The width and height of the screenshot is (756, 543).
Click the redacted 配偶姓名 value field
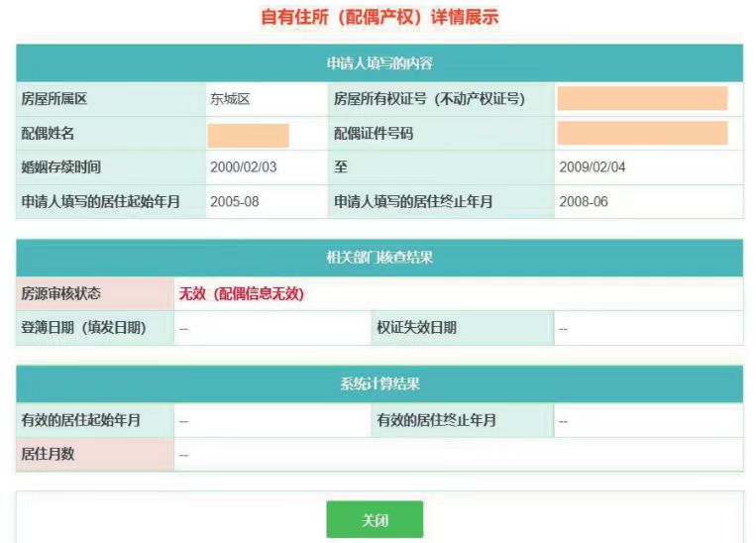[x=248, y=135]
